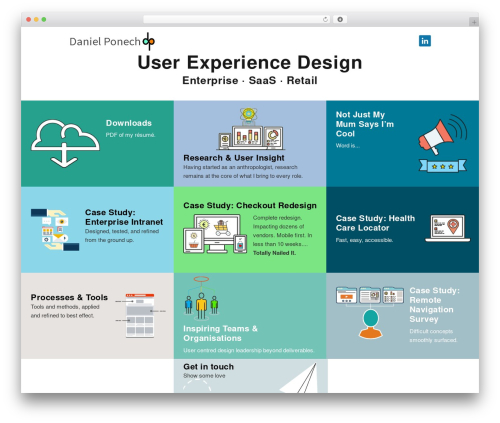Click the enterprise intranet hands illustration
Image resolution: width=500 pixels, height=423 pixels.
[55, 230]
